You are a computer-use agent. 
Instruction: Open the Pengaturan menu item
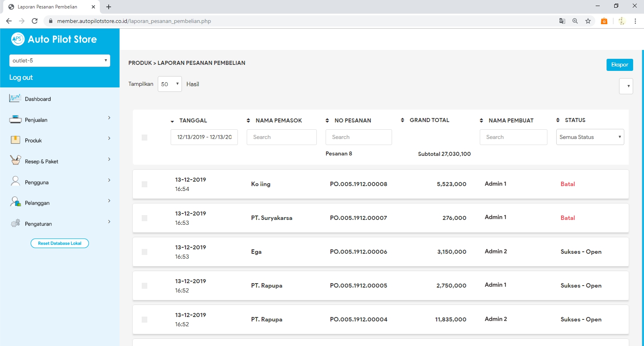coord(60,224)
